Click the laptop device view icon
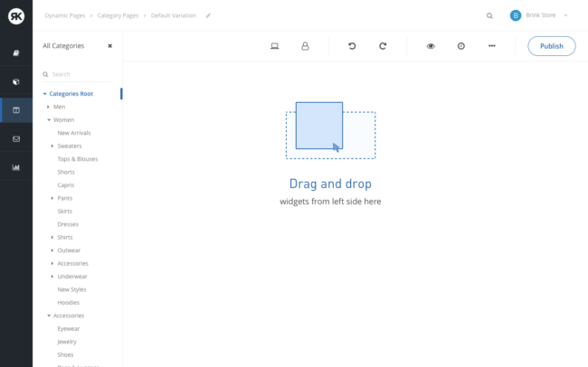The height and width of the screenshot is (367, 588). (x=275, y=46)
